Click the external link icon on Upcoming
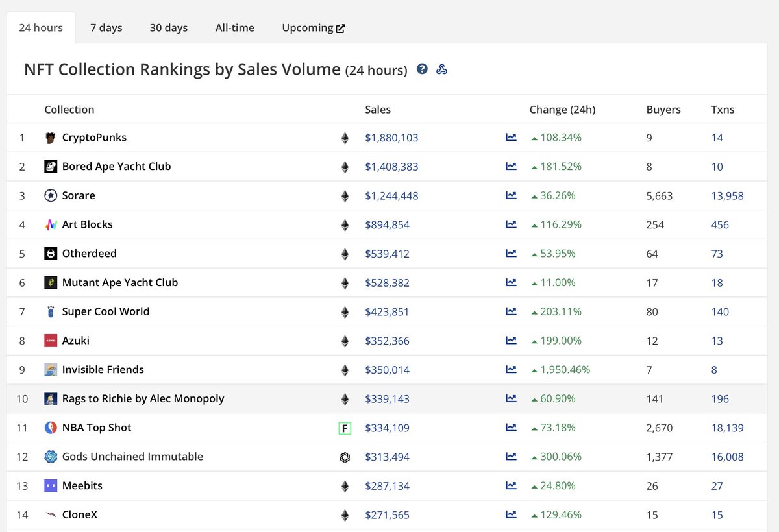 (340, 27)
